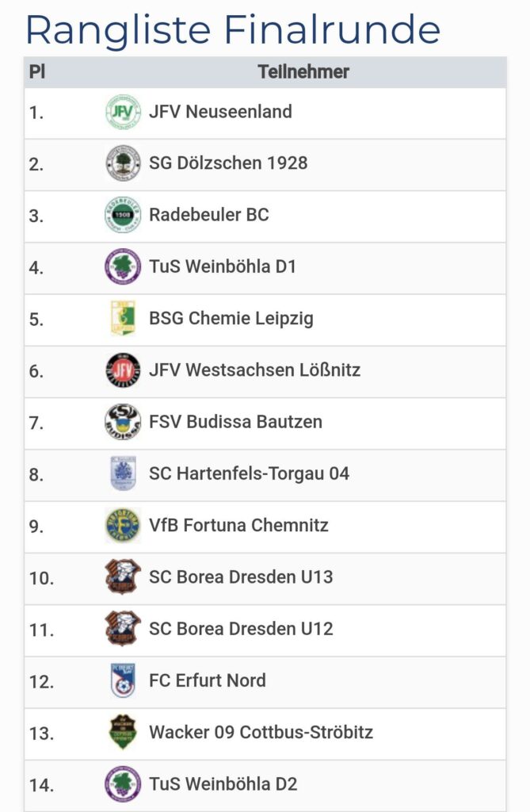Click the SG Dölzschen 1928 crest

[123, 163]
